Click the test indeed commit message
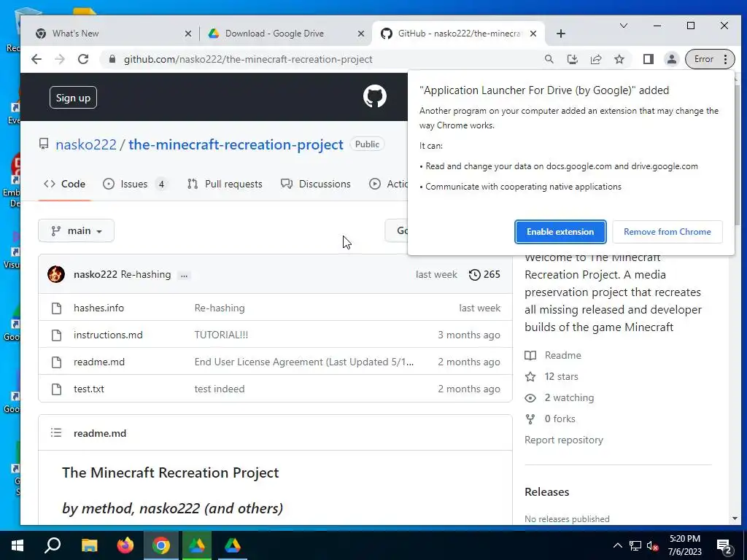 [219, 389]
